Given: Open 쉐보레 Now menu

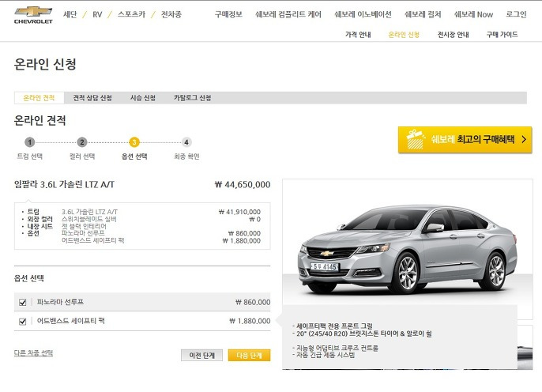Looking at the screenshot, I should tap(473, 14).
